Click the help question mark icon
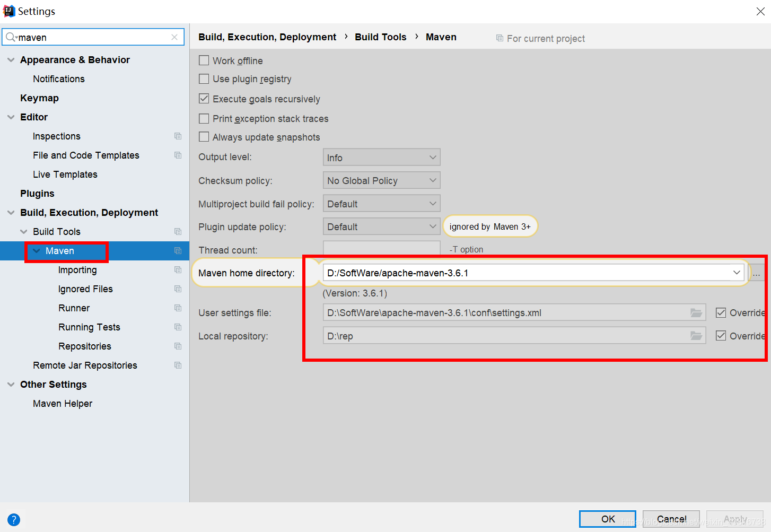The width and height of the screenshot is (771, 532). tap(14, 520)
